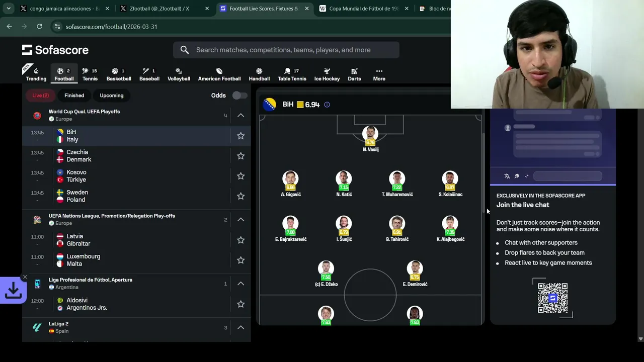Screen dimensions: 644x362
Task: Favorite the Sweden vs Poland match
Action: pos(241,196)
